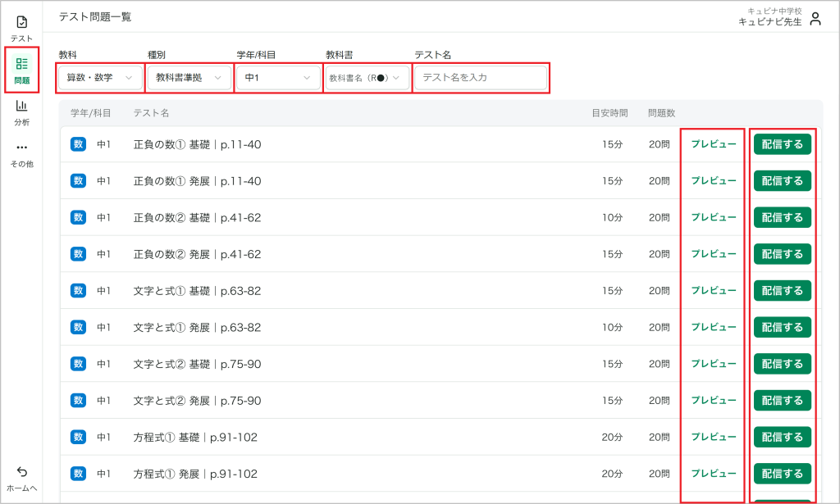Select the 問題 sidebar icon
This screenshot has height=504, width=840.
[22, 70]
